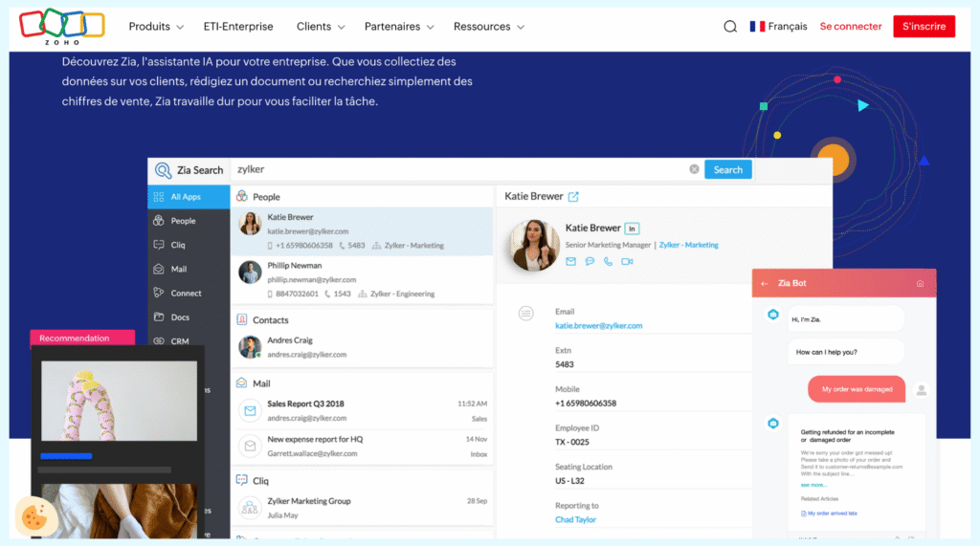Open the Ressources dropdown menu
This screenshot has width=980, height=546.
tap(488, 27)
